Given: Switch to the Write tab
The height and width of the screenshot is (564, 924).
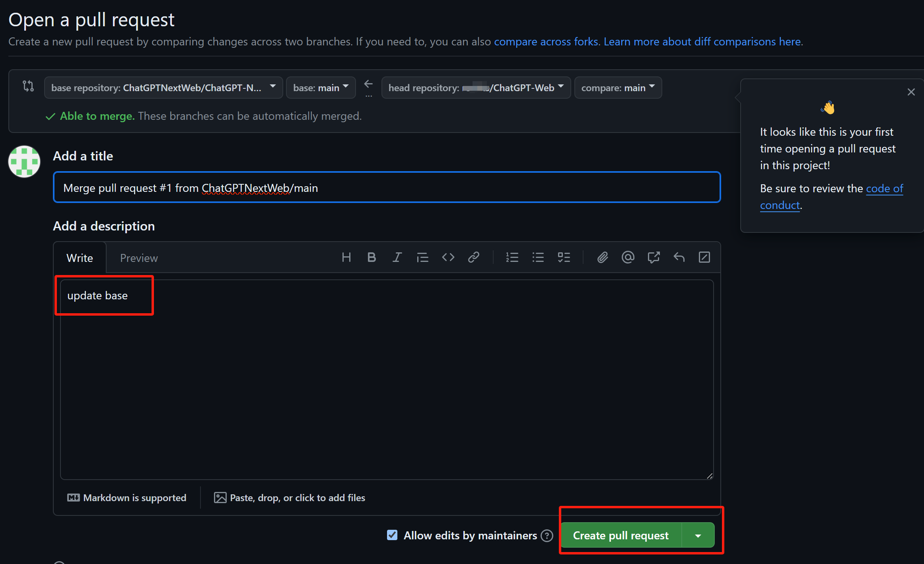Looking at the screenshot, I should point(80,258).
